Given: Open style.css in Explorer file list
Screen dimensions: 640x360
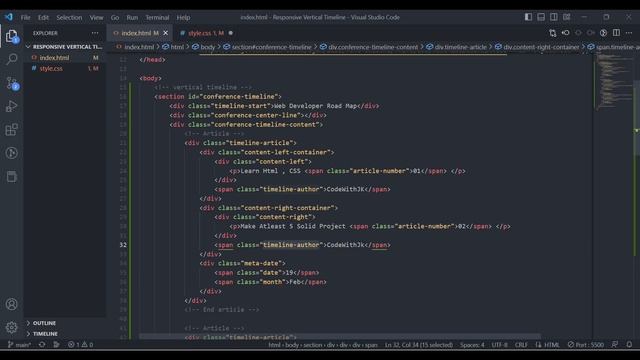Looking at the screenshot, I should tap(64, 68).
